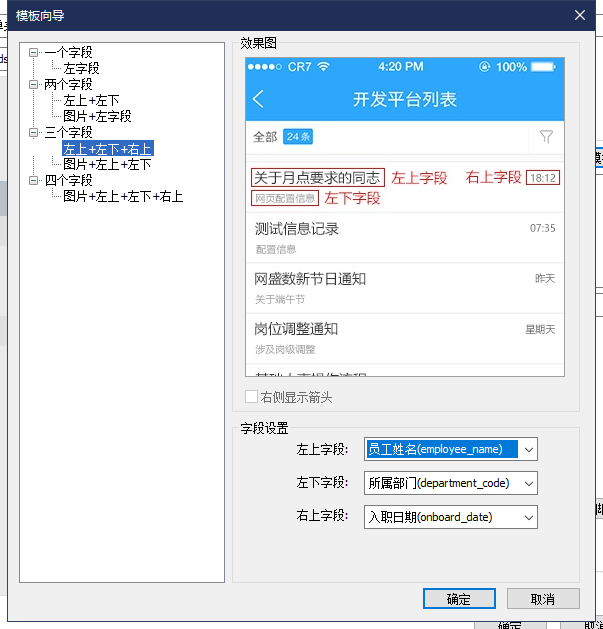
Task: Open the 左下字段 dropdown arrow
Action: [528, 483]
